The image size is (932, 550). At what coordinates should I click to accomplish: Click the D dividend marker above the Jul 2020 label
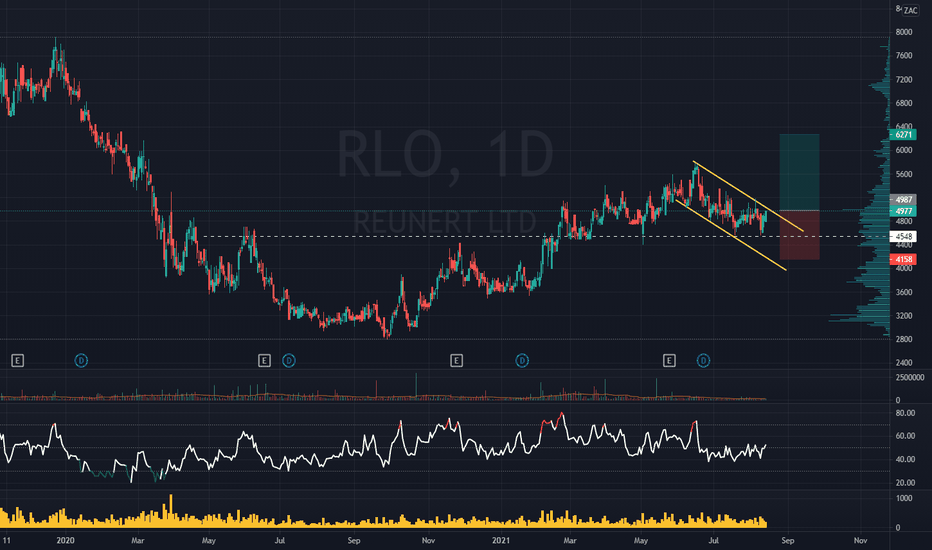(x=289, y=360)
